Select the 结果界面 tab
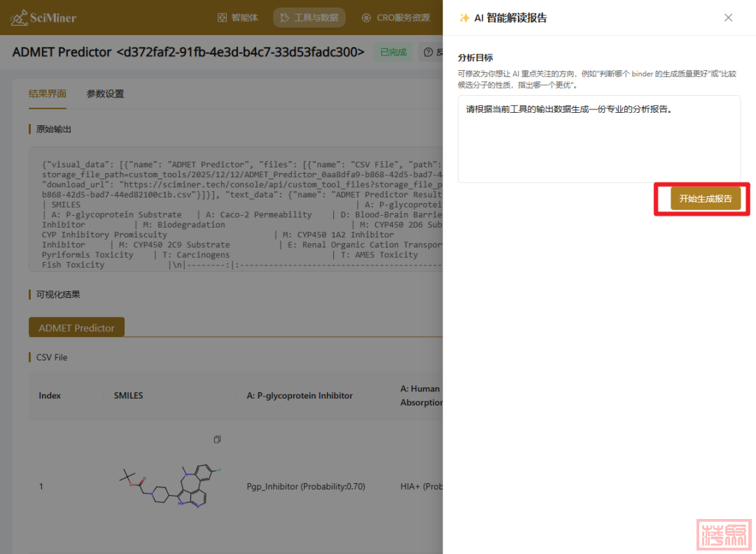 click(x=48, y=94)
